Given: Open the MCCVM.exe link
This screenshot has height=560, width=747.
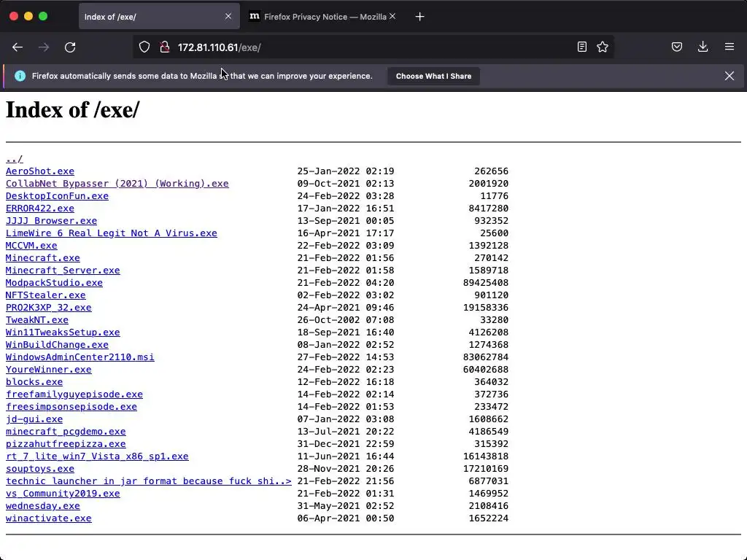Looking at the screenshot, I should (31, 245).
